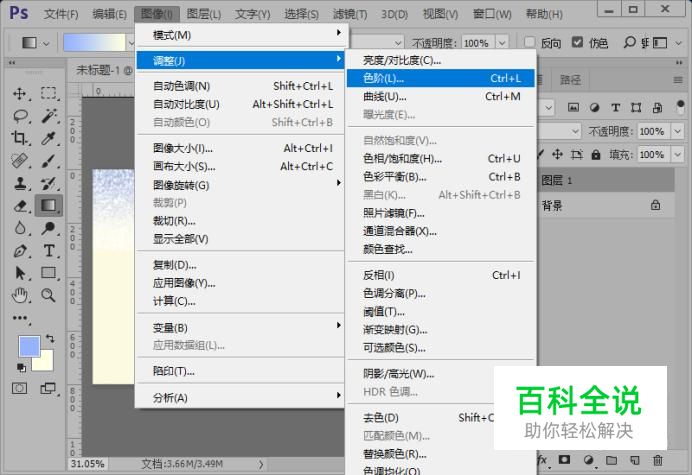692x475 pixels.
Task: Expand layer opacity dropdown arrow
Action: (x=677, y=131)
